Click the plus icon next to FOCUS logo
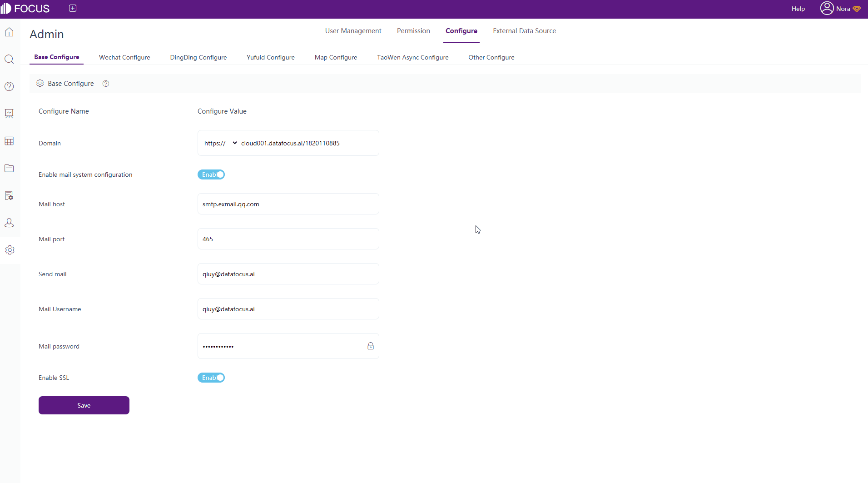This screenshot has width=868, height=483. pyautogui.click(x=73, y=8)
